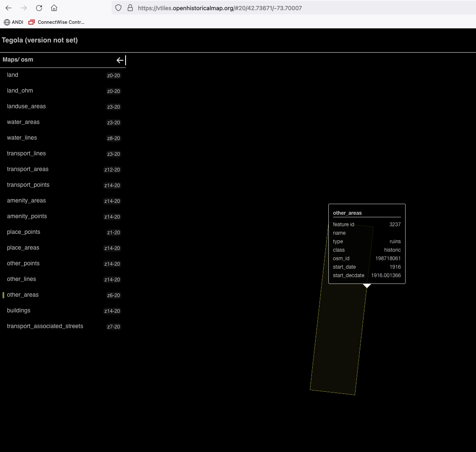Collapse the layer list with the arrow
The height and width of the screenshot is (452, 476).
120,60
